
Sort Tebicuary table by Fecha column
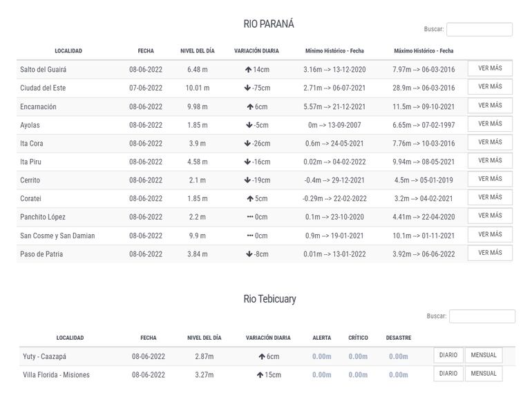[149, 338]
